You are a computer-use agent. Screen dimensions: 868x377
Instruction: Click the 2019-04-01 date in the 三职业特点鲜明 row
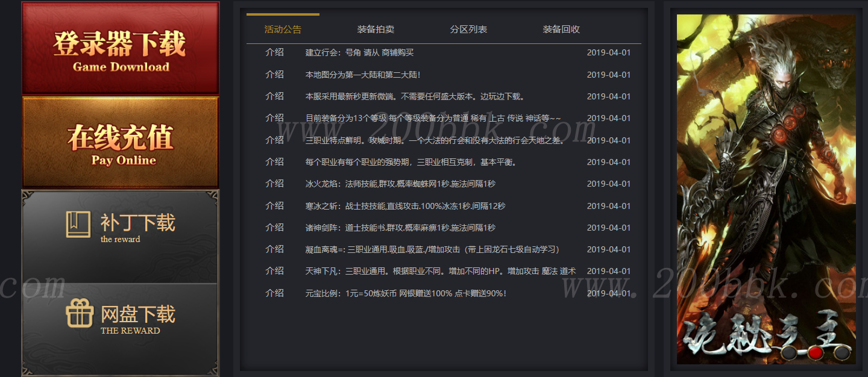pos(609,140)
